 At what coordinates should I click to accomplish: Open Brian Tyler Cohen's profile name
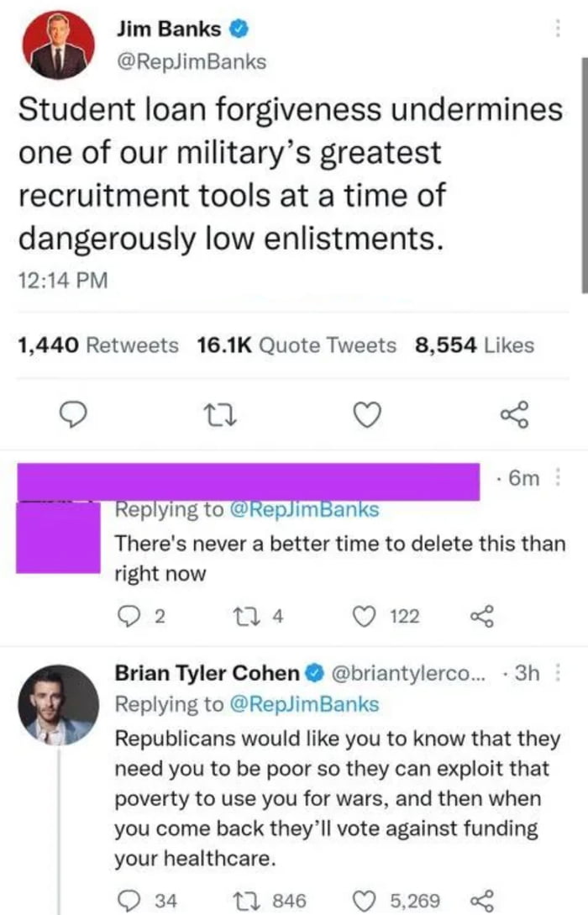[207, 673]
